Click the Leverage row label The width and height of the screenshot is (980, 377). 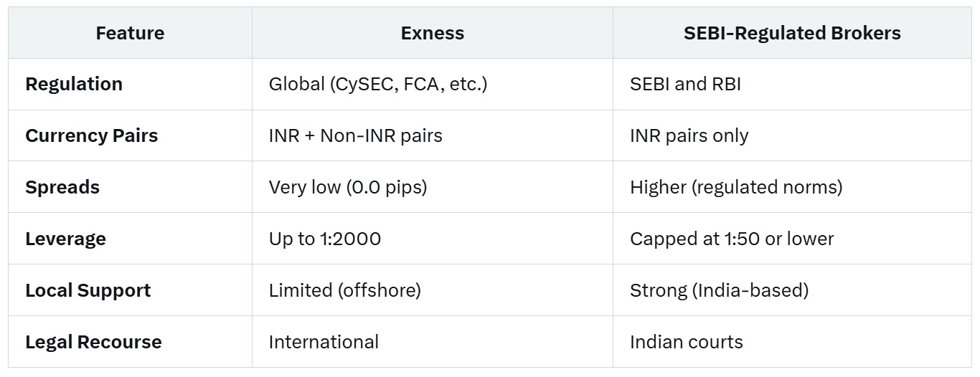[x=65, y=239]
